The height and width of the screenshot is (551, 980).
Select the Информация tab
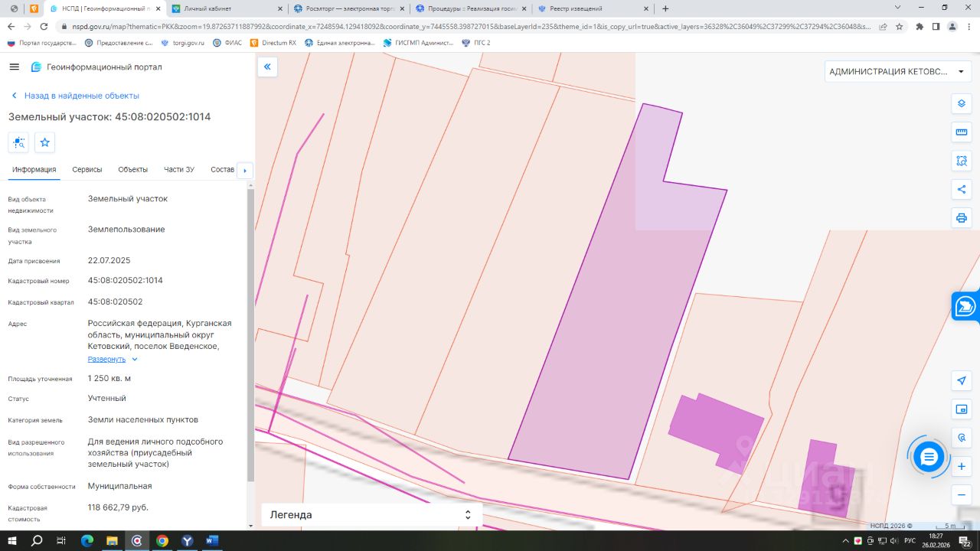34,169
